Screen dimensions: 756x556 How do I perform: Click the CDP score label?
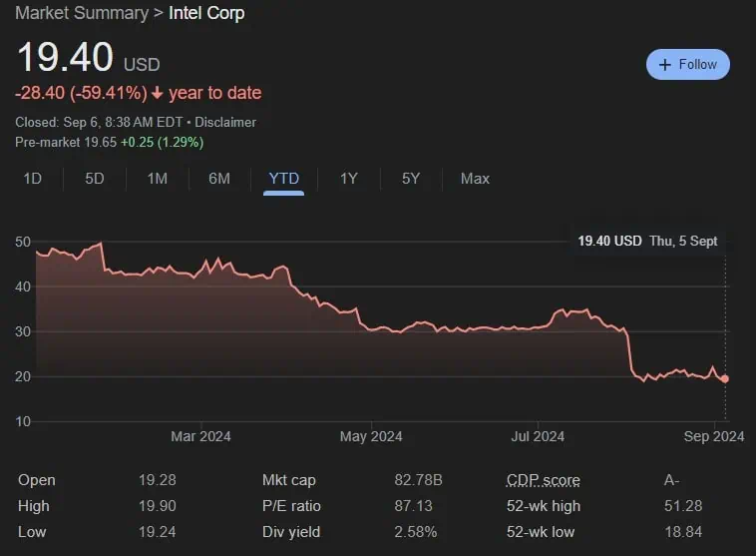[543, 480]
